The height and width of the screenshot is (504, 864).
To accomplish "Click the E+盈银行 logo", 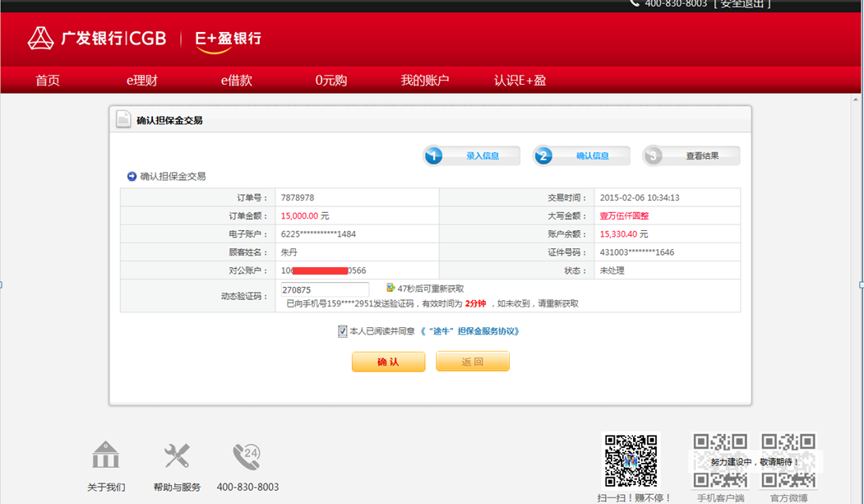I will pos(228,39).
